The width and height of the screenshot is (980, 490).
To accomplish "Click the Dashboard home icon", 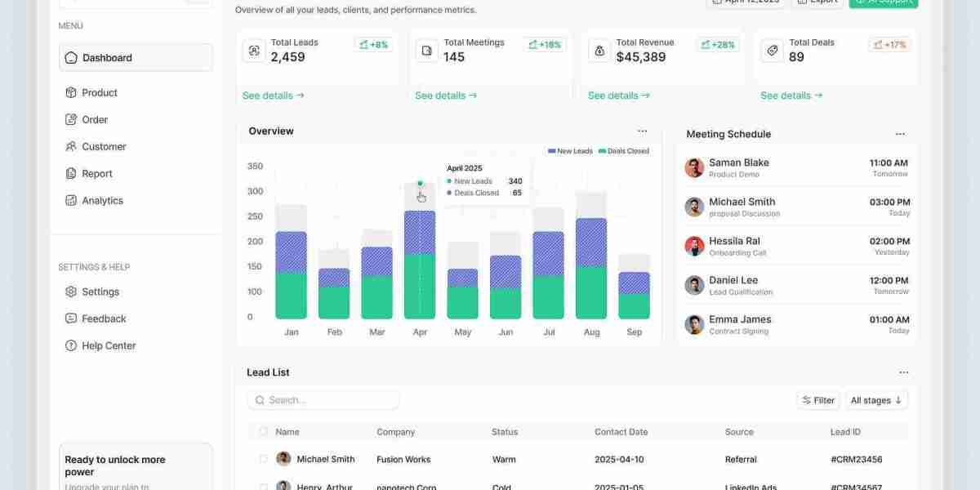I will (71, 58).
